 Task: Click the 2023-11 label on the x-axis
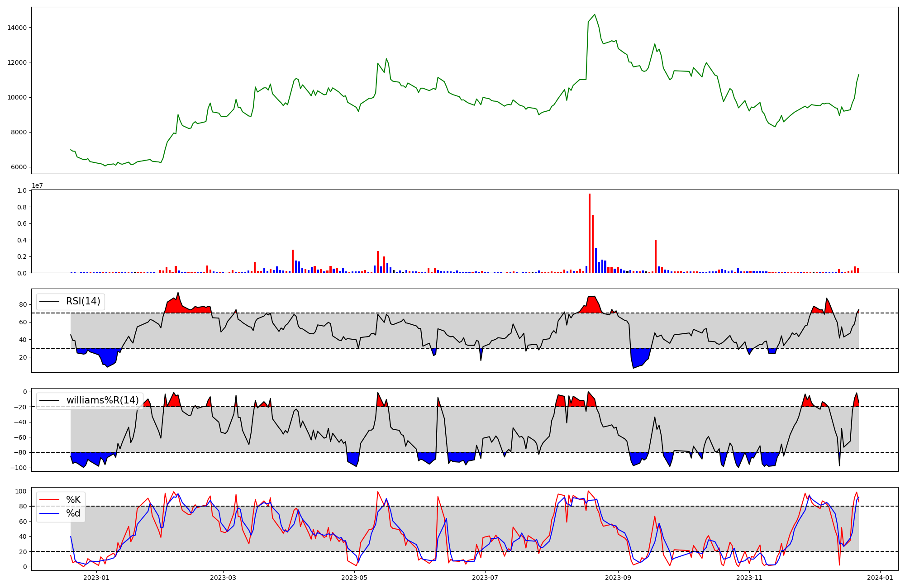coord(749,578)
